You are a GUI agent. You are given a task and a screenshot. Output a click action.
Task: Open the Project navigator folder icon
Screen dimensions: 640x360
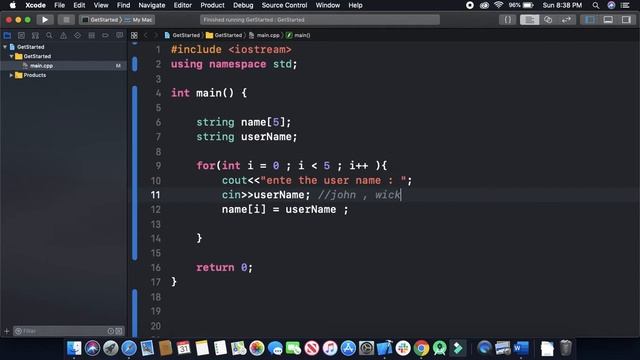pyautogui.click(x=7, y=36)
